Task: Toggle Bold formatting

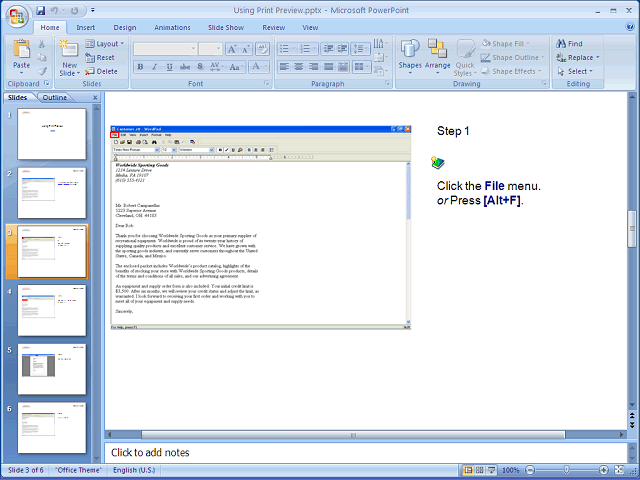Action: pos(140,67)
